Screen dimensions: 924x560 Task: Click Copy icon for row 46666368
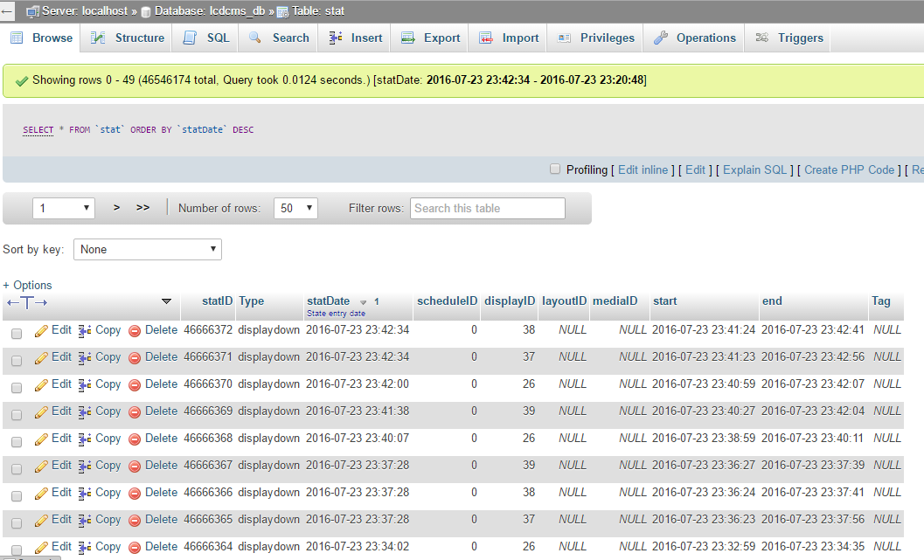point(85,439)
